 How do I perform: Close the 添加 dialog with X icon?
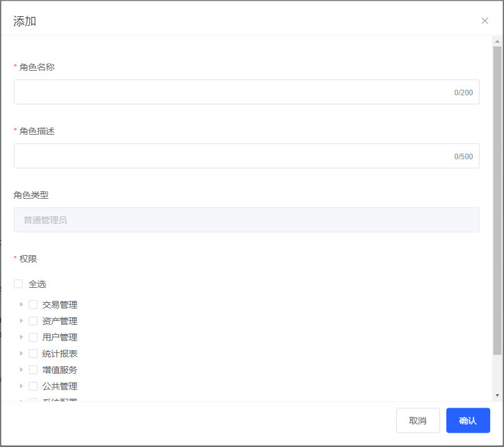[485, 21]
